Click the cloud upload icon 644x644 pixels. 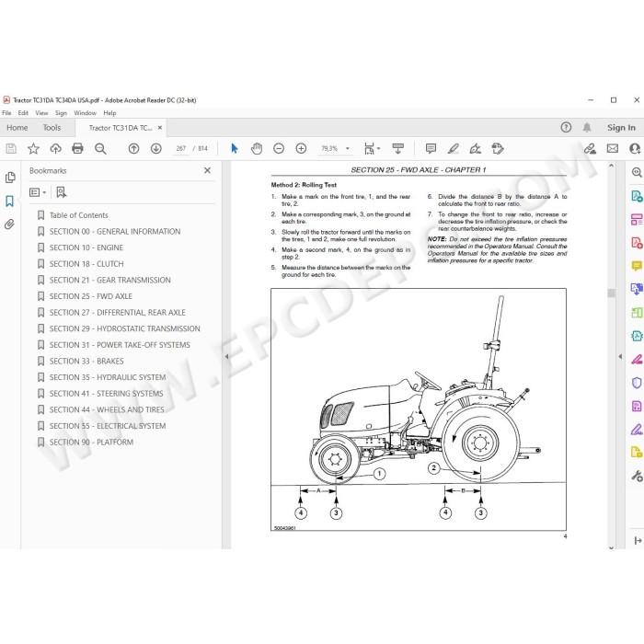pyautogui.click(x=55, y=148)
